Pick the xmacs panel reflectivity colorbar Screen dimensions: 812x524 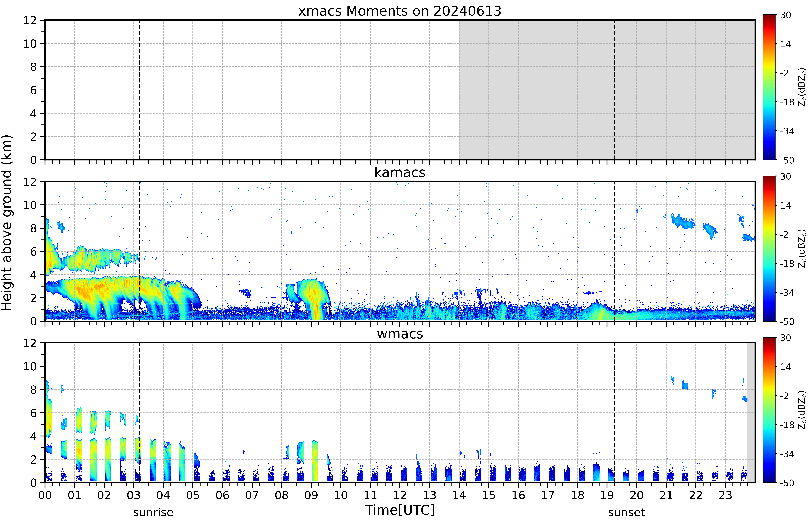[769, 87]
